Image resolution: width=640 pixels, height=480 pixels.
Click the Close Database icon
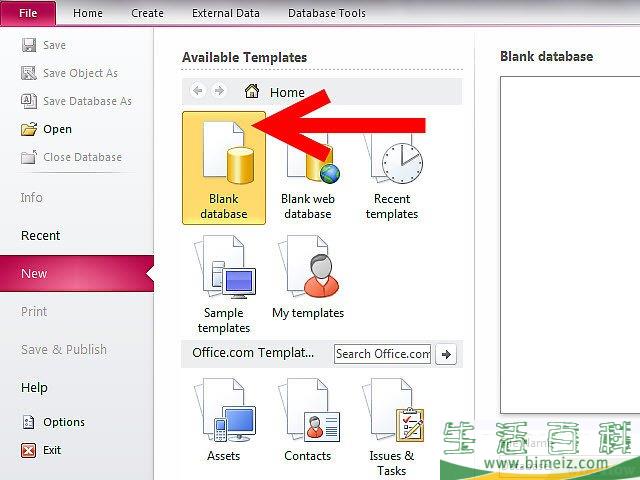point(29,157)
